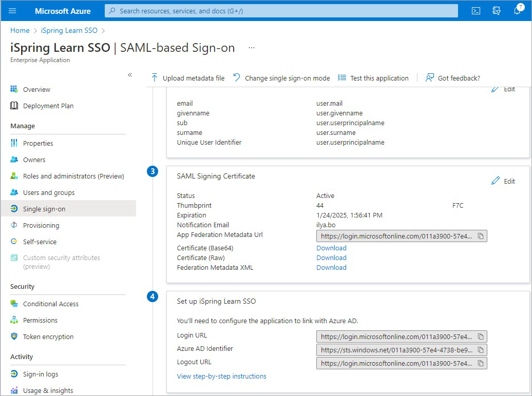Open Conditional Access under Security

point(50,304)
